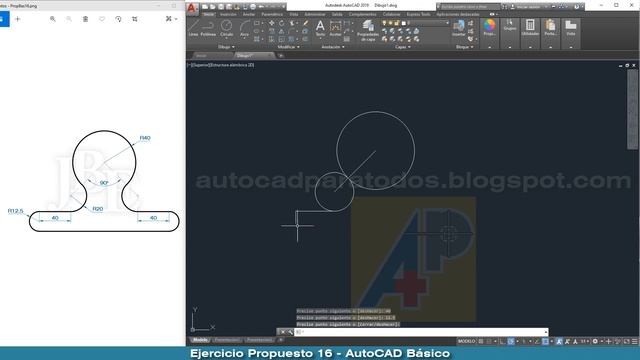Close the command line with X

point(282,332)
